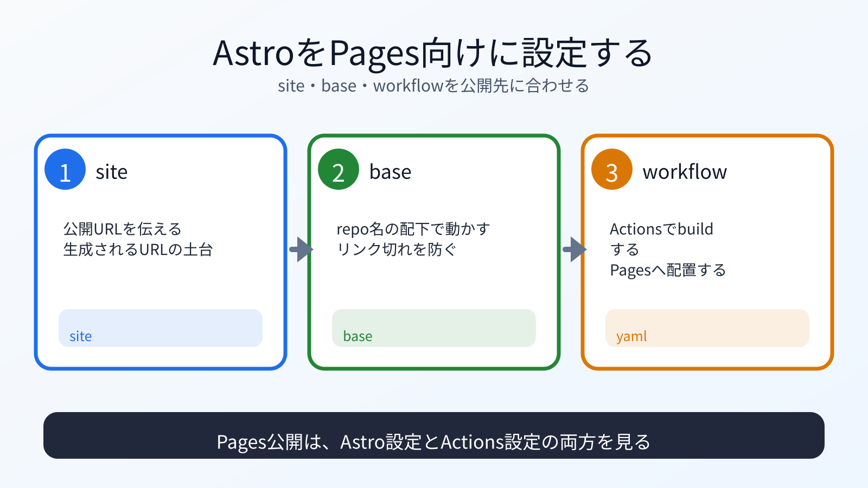
Task: Select subtitle site・base・workflowを公開先に合わせる
Action: [x=433, y=86]
